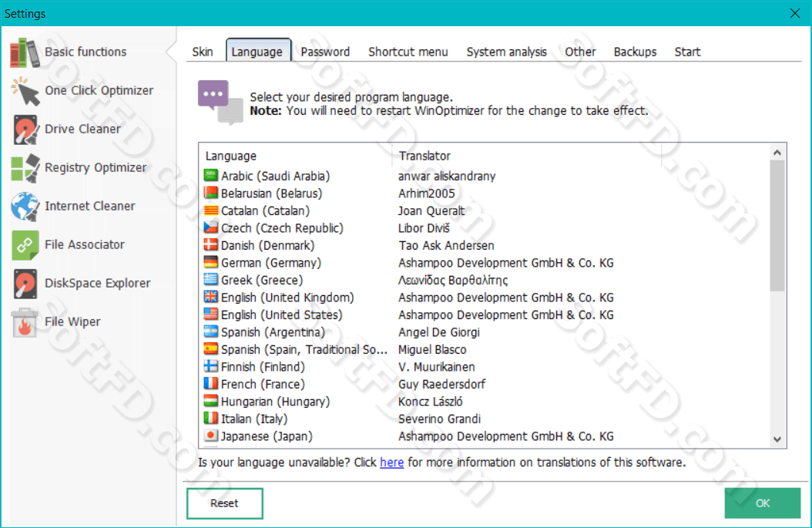Click translator name 'Severino Grandi'
Image resolution: width=812 pixels, height=528 pixels.
click(439, 419)
